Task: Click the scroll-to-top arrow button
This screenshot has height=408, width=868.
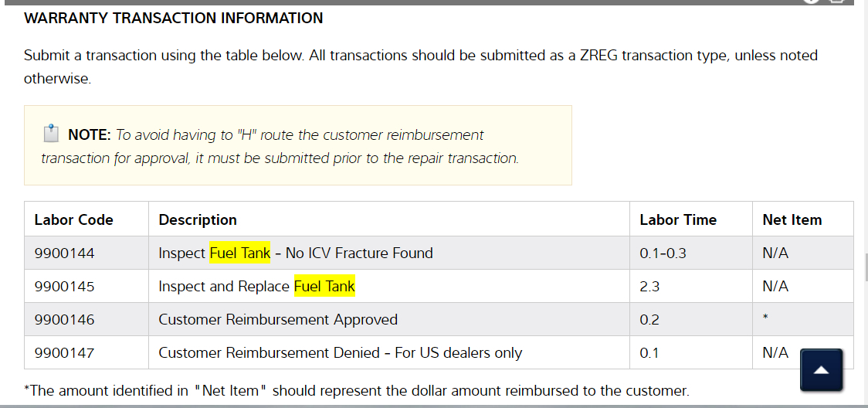Action: (822, 370)
